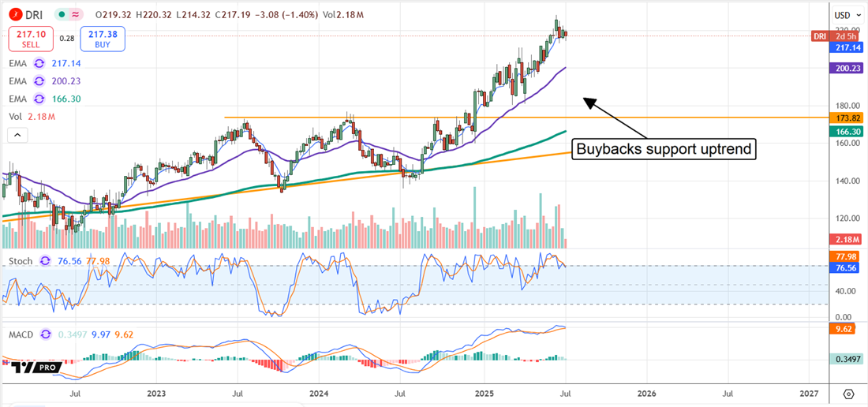868x407 pixels.
Task: Click the 2025 marker on time axis
Action: pyautogui.click(x=482, y=393)
